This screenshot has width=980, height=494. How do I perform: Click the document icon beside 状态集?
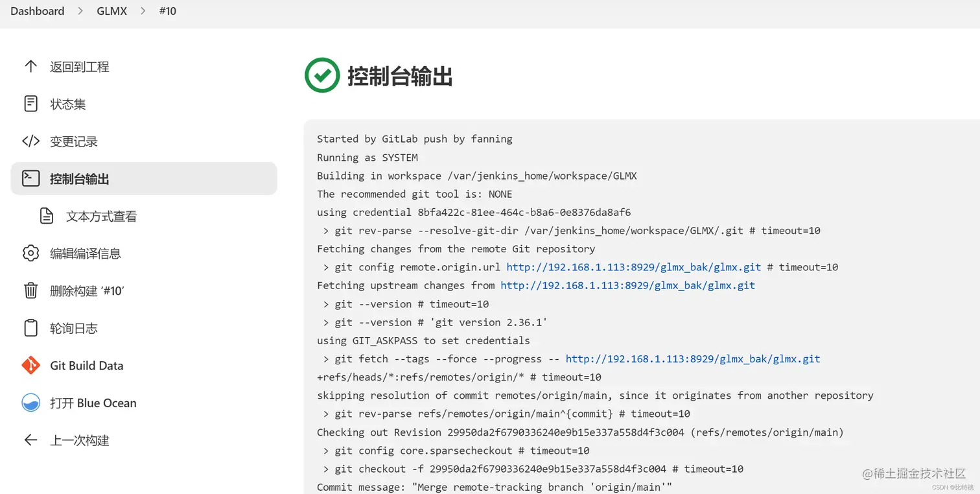tap(30, 104)
